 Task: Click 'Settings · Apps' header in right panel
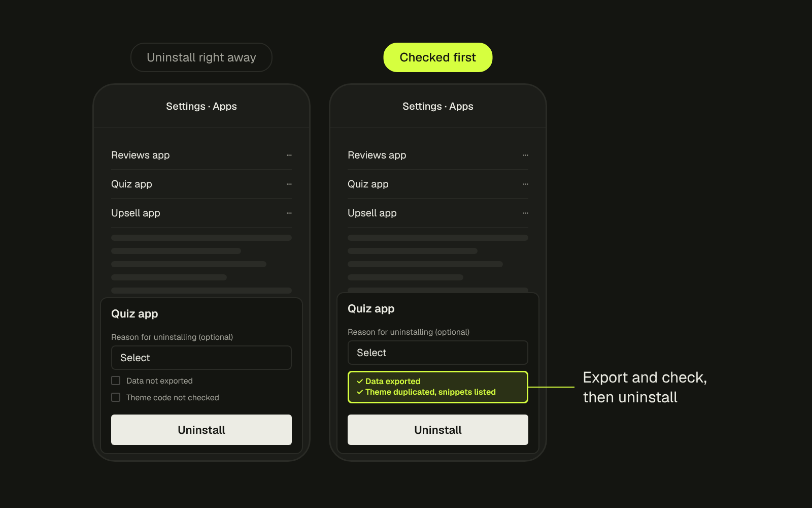[438, 106]
